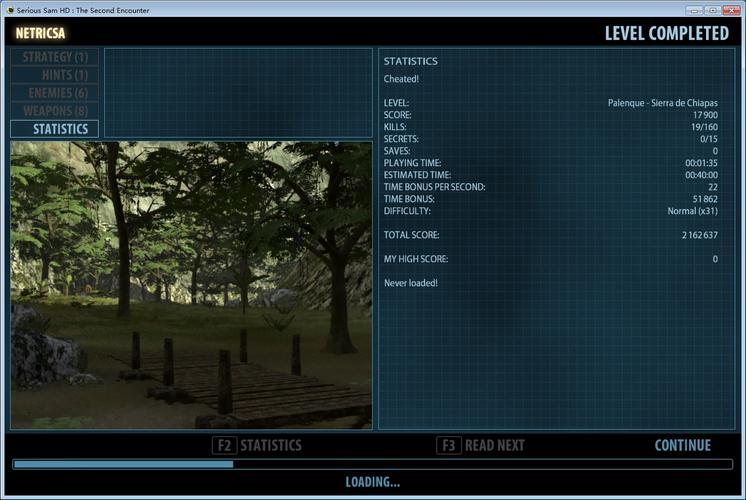
Task: Close the Serious Sam HD window
Action: tap(731, 10)
